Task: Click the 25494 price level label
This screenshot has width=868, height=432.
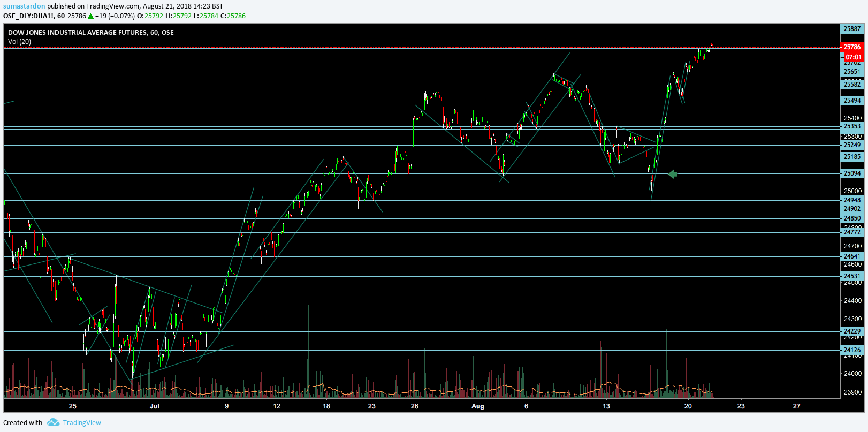Action: click(852, 101)
